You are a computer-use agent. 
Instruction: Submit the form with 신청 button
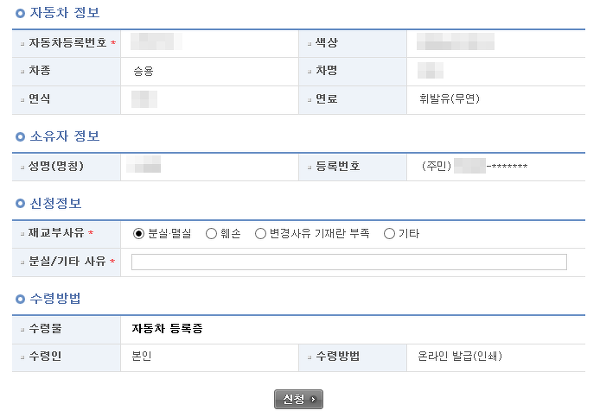click(x=298, y=399)
